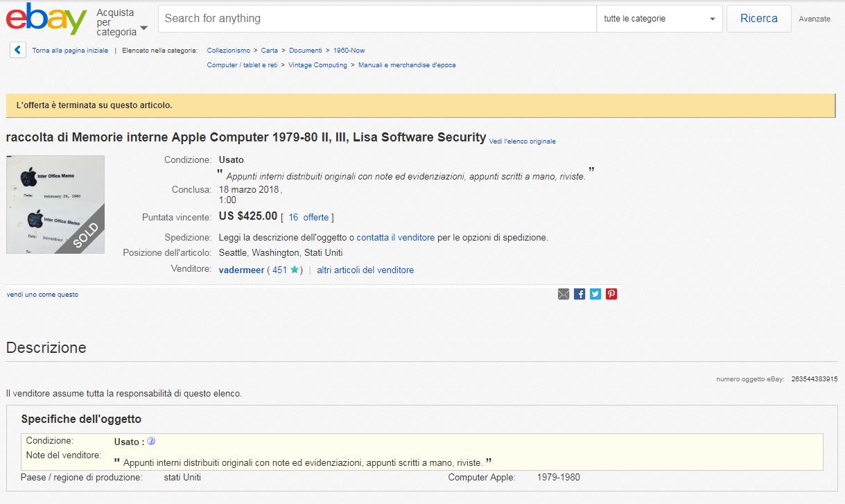Select eBay item number 263544383915
The width and height of the screenshot is (845, 504).
814,379
